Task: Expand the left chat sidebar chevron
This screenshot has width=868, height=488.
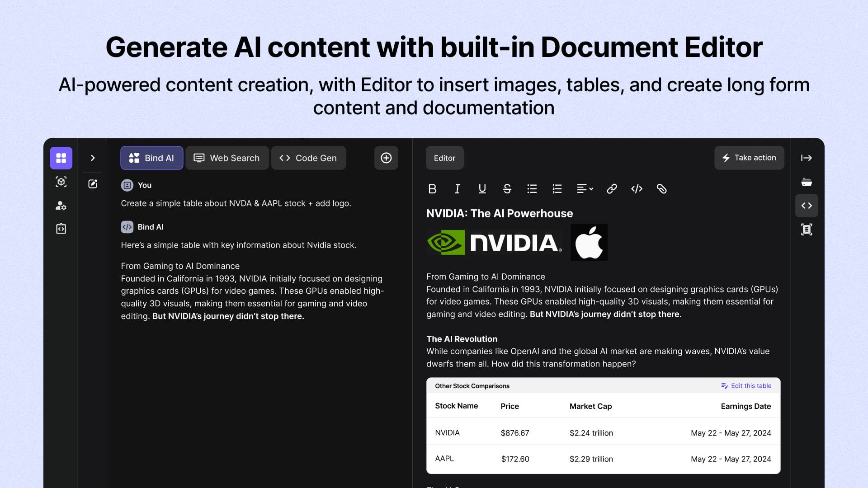Action: [93, 158]
